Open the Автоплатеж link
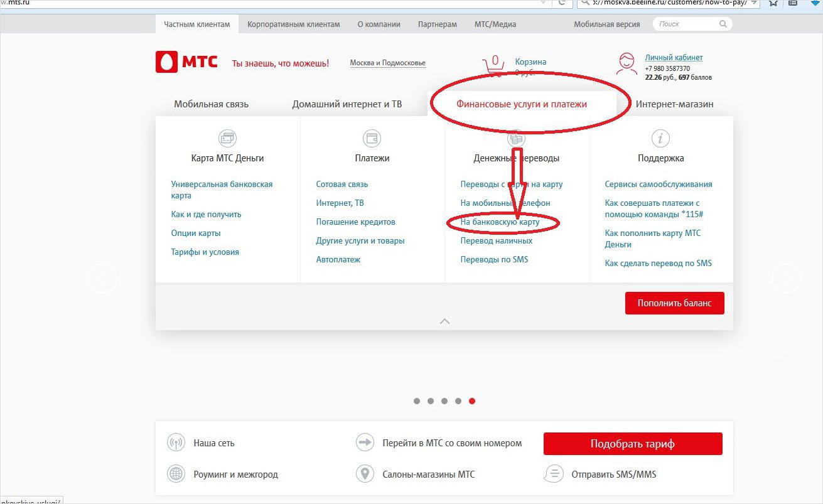This screenshot has height=504, width=823. [338, 260]
